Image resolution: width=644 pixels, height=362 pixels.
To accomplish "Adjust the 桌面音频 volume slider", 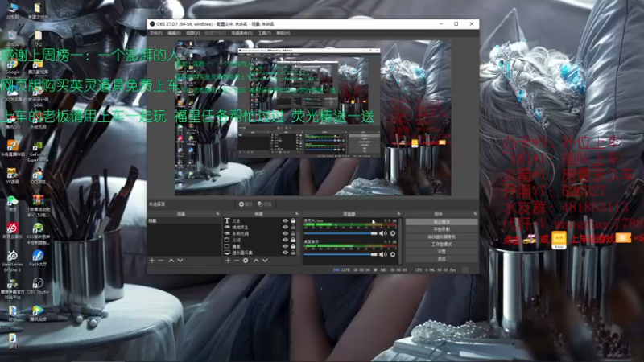I will (x=340, y=254).
